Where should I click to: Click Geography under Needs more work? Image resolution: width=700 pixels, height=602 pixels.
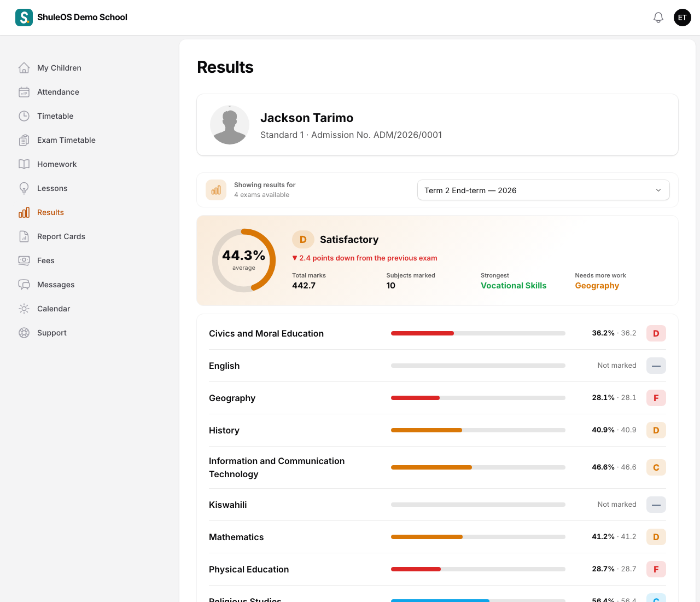[x=597, y=286]
